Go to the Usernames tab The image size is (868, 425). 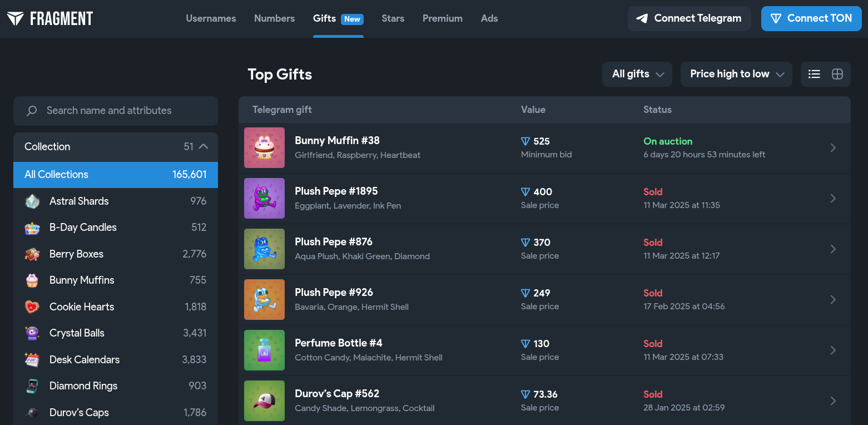click(211, 18)
